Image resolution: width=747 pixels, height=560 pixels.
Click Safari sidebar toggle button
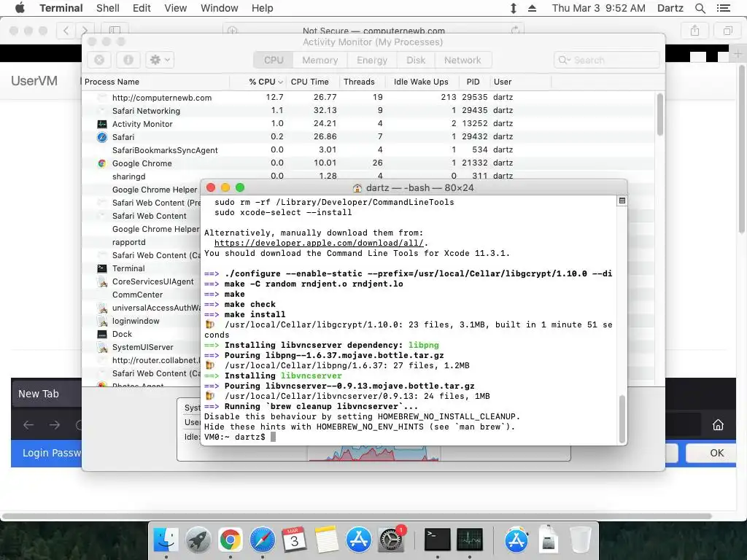115,31
